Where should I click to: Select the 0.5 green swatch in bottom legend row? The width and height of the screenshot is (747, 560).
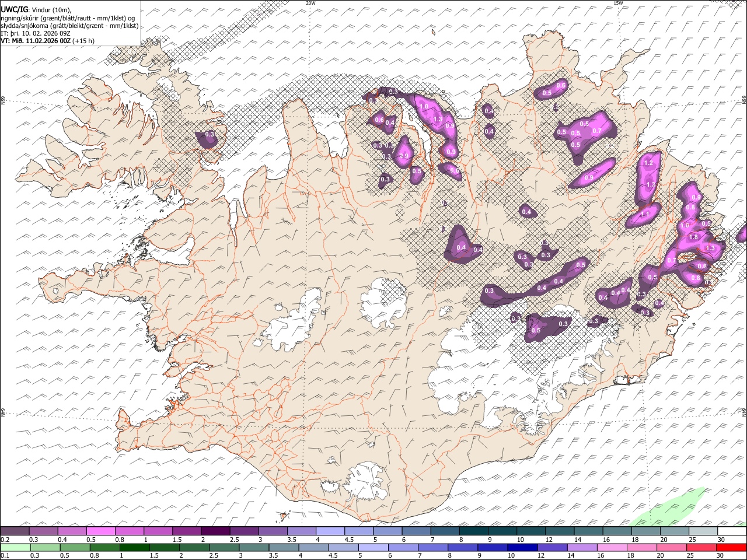coord(74,547)
